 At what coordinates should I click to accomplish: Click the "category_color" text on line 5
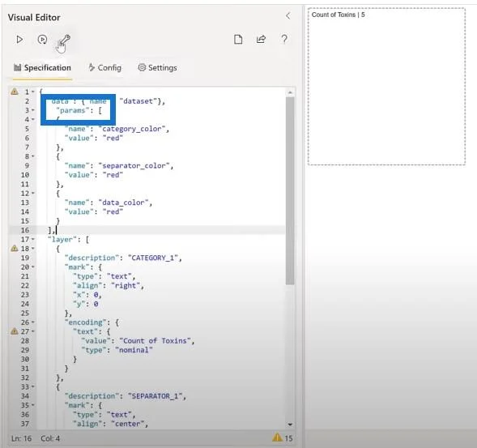pyautogui.click(x=132, y=129)
